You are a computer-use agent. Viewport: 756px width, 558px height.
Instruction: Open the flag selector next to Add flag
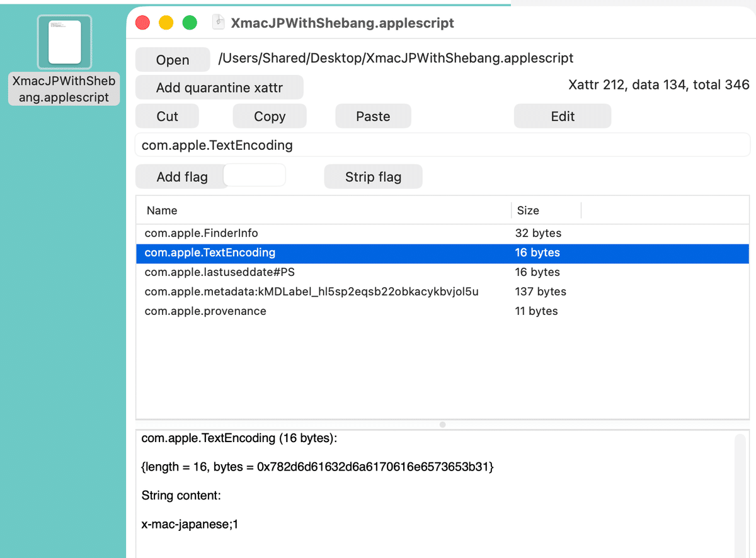point(255,176)
